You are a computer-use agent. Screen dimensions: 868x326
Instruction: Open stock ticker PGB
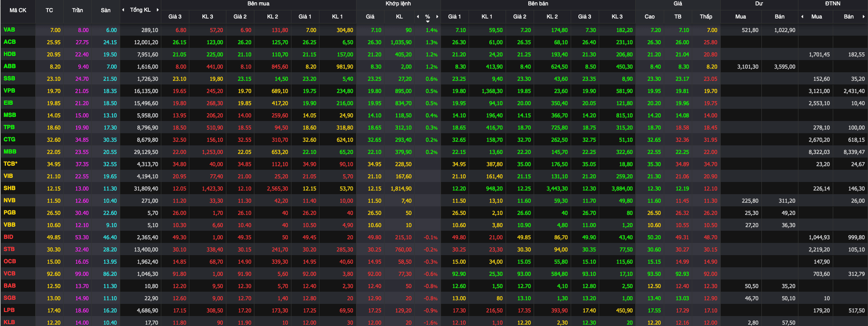[9, 213]
